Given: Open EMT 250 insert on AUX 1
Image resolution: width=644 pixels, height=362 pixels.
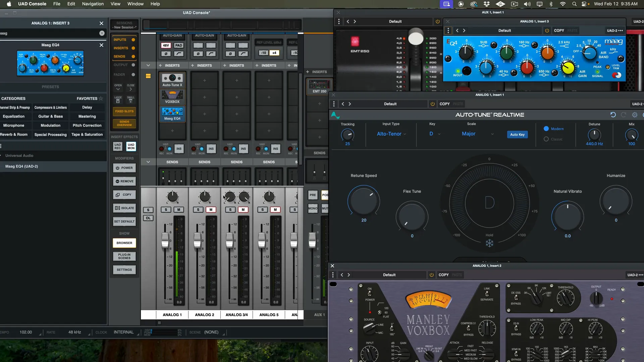Looking at the screenshot, I should tap(319, 87).
